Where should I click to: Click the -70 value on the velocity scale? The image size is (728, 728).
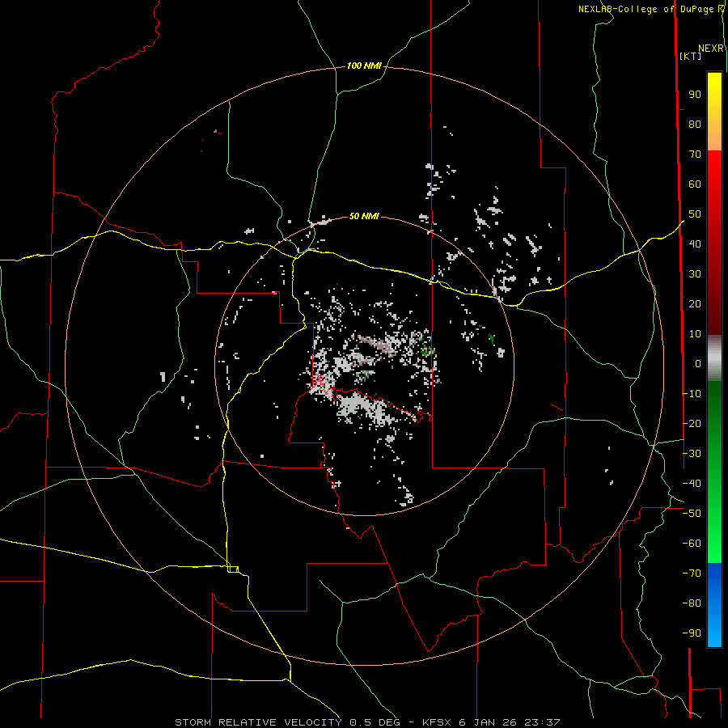pyautogui.click(x=692, y=573)
